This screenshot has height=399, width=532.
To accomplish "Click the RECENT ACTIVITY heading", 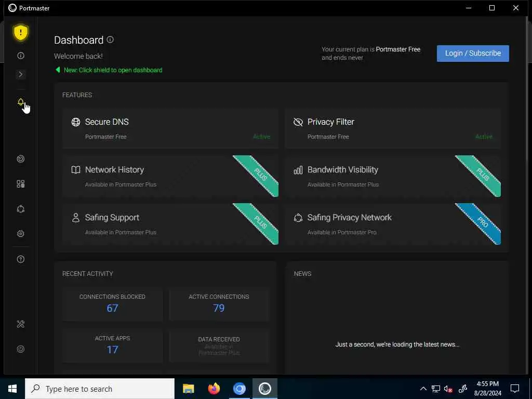I will pyautogui.click(x=87, y=274).
